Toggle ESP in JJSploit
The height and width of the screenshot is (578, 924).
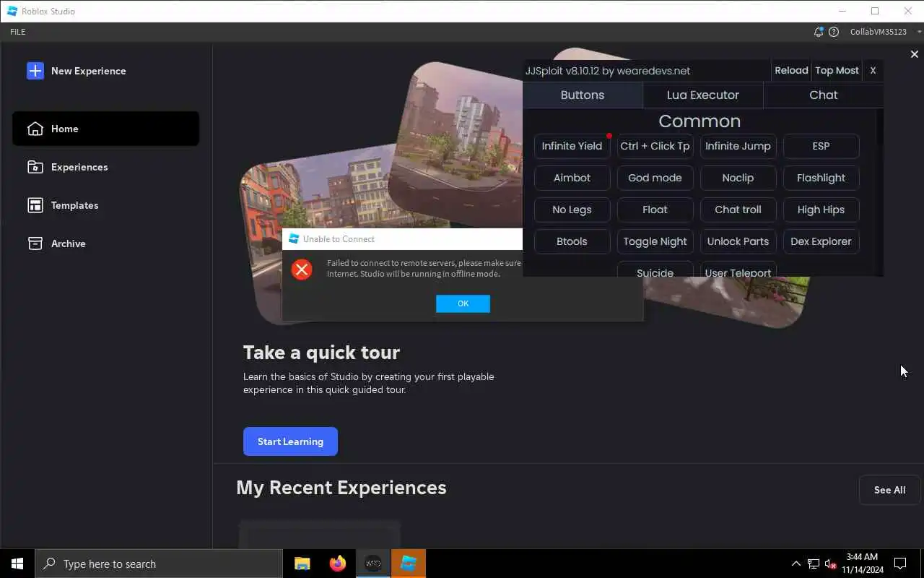(x=821, y=146)
